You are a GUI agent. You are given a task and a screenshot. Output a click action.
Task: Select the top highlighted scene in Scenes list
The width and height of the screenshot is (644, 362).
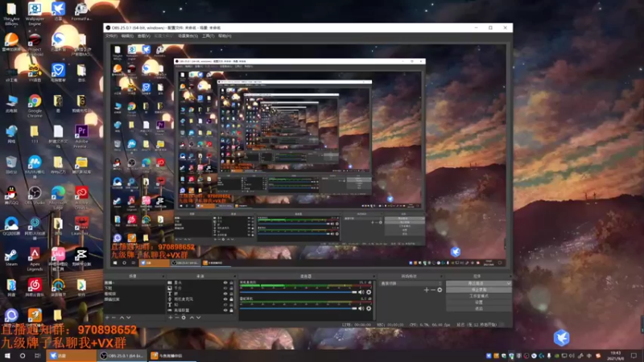tap(134, 283)
